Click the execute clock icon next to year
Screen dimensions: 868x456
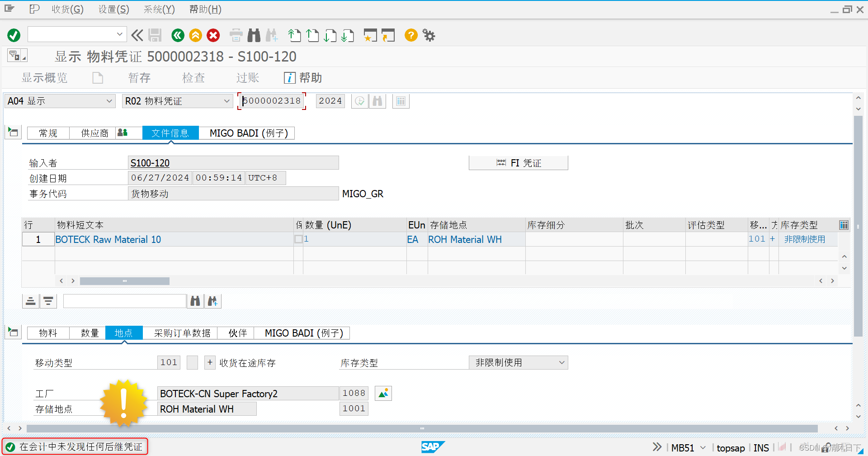point(360,101)
